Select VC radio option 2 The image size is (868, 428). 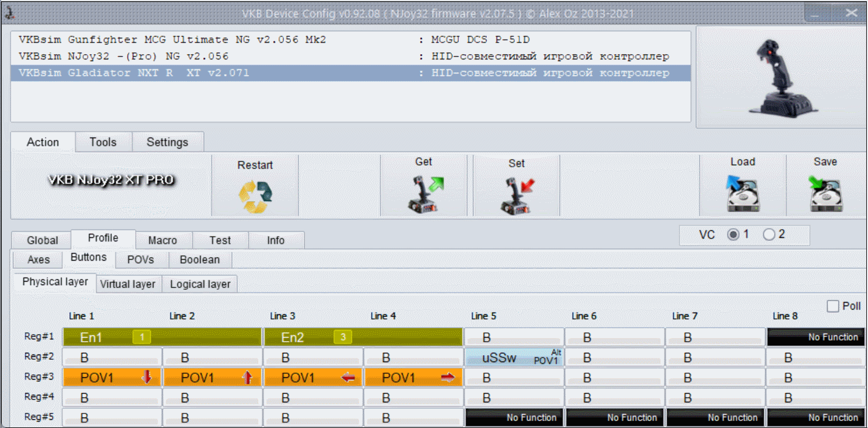(769, 234)
